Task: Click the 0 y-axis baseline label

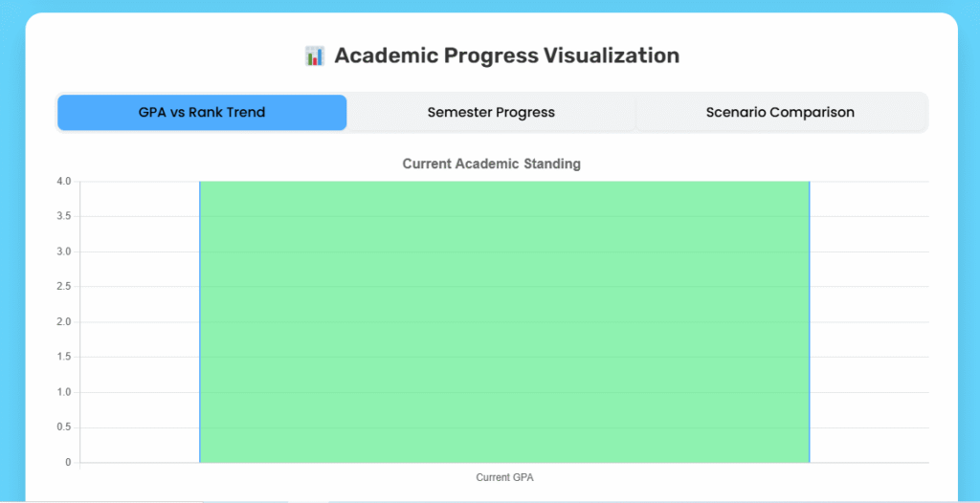Action: point(68,463)
